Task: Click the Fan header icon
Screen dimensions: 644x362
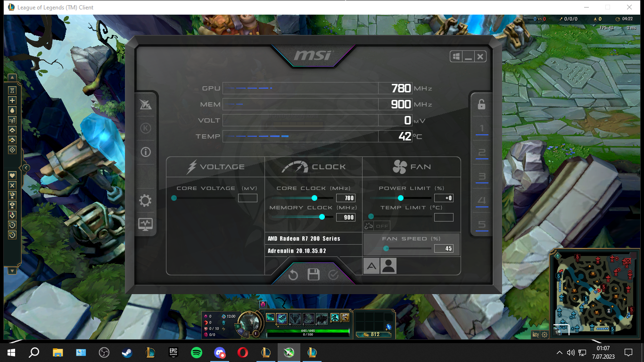Action: click(400, 167)
